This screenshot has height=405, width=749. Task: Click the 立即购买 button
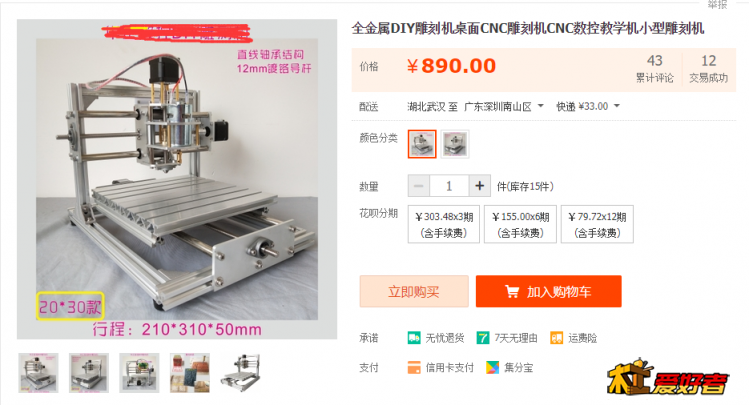coord(414,291)
